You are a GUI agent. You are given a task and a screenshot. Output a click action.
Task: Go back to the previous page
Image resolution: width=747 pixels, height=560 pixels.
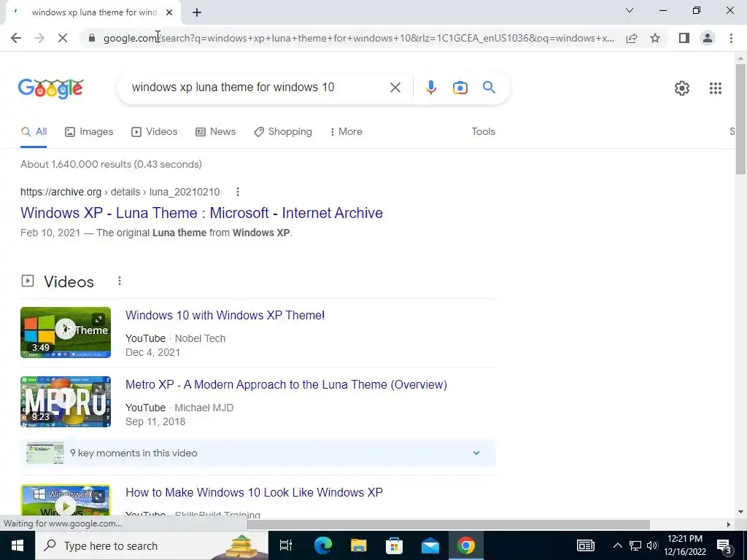[x=16, y=38]
